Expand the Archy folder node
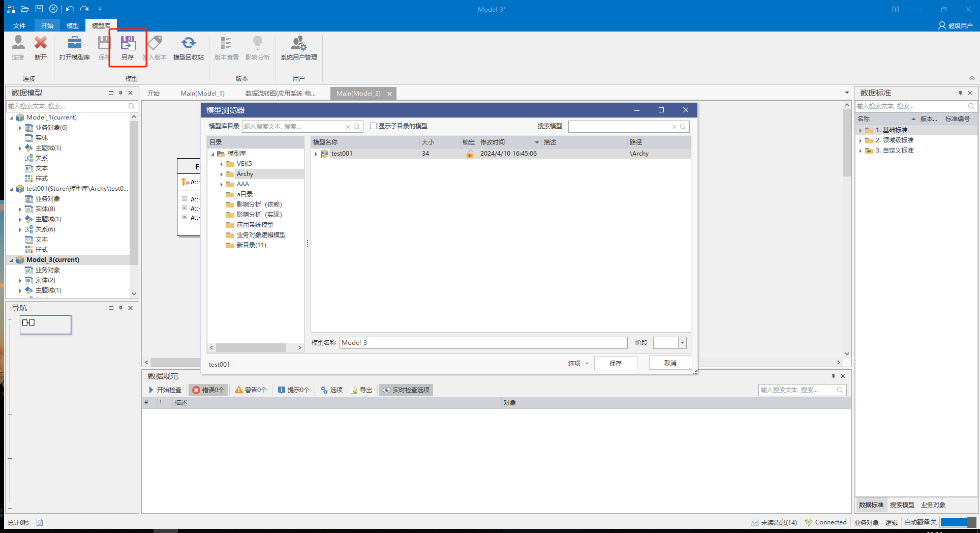Image resolution: width=980 pixels, height=533 pixels. pyautogui.click(x=222, y=174)
